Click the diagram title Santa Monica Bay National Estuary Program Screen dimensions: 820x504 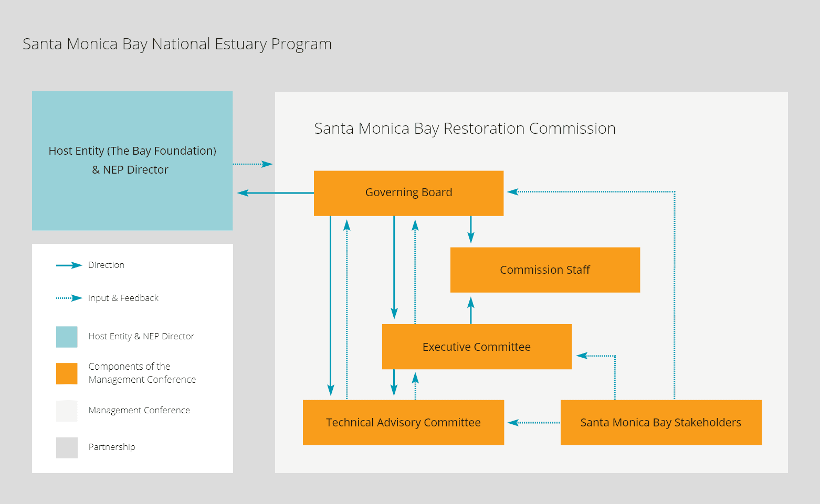pyautogui.click(x=177, y=44)
